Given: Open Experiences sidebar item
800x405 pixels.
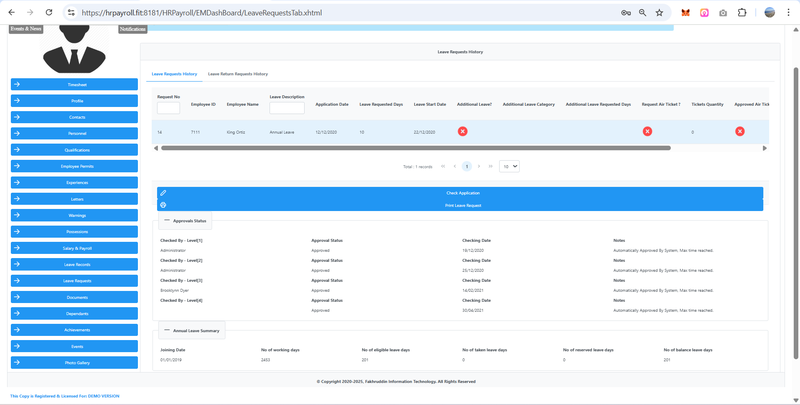Looking at the screenshot, I should coord(74,183).
